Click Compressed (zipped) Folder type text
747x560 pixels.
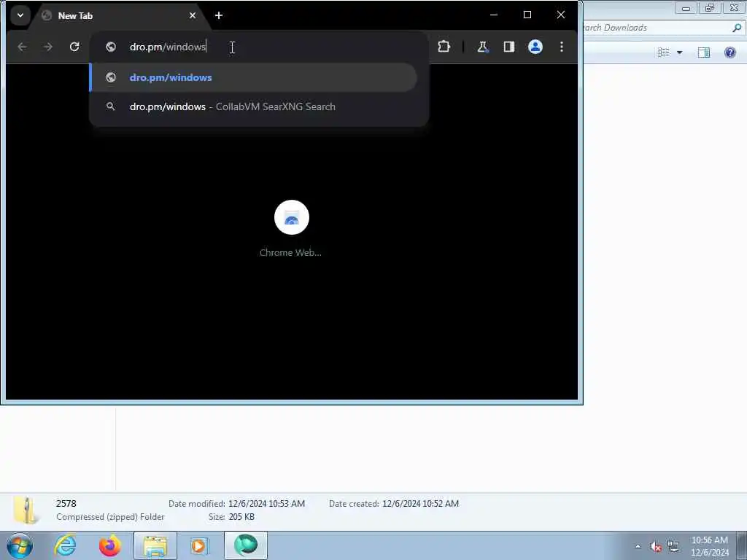pyautogui.click(x=110, y=517)
